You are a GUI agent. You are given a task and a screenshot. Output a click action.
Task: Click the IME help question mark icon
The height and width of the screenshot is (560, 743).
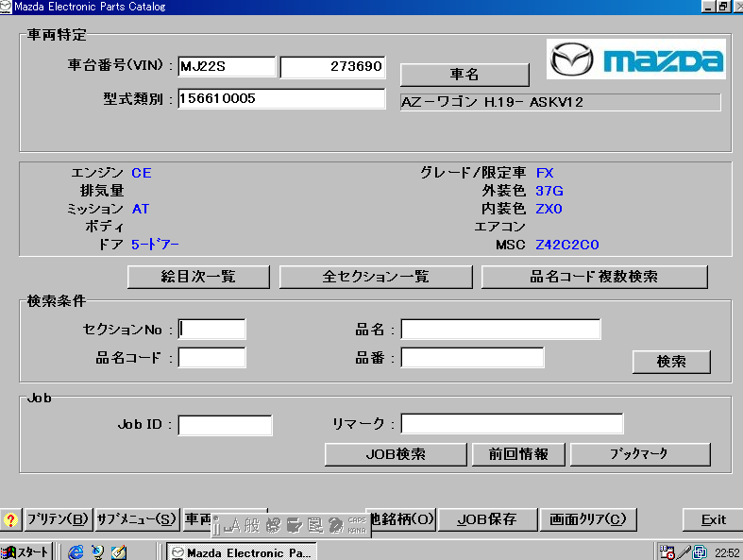coord(335,524)
